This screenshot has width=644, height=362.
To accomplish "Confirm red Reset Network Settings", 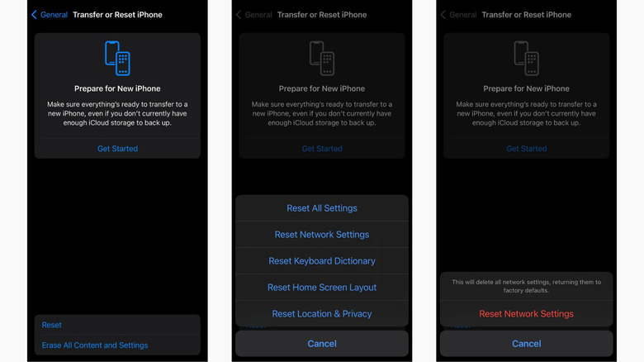I will [527, 313].
